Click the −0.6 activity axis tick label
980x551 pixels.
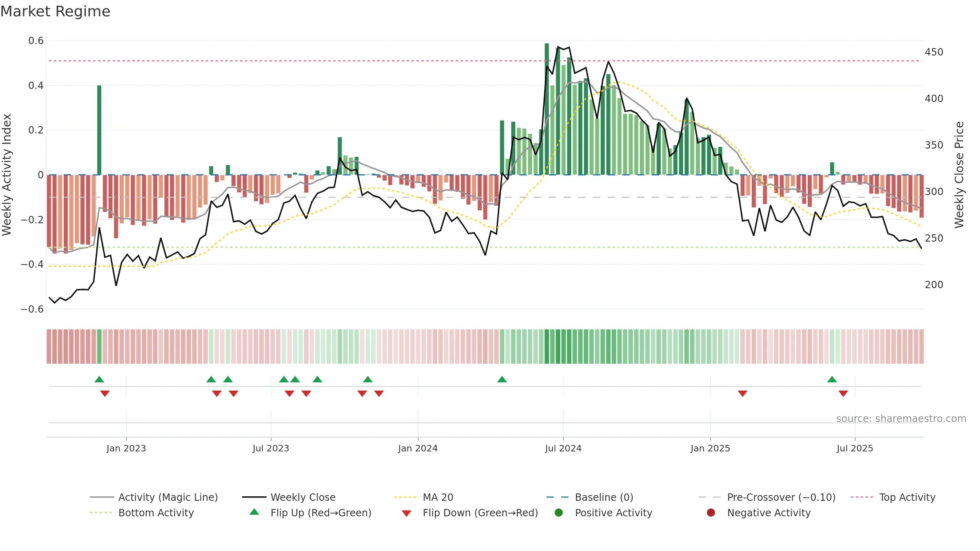[32, 309]
